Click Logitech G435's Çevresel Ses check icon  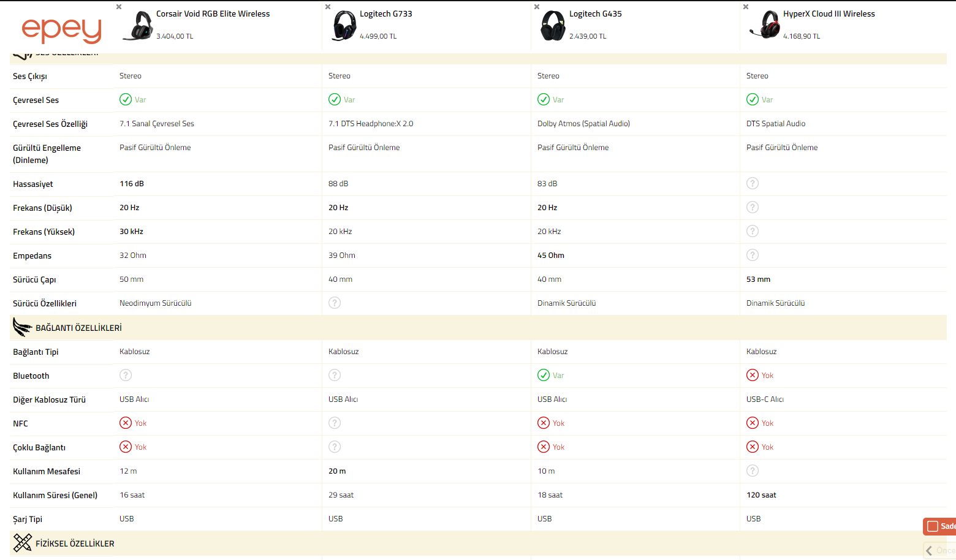(x=544, y=99)
